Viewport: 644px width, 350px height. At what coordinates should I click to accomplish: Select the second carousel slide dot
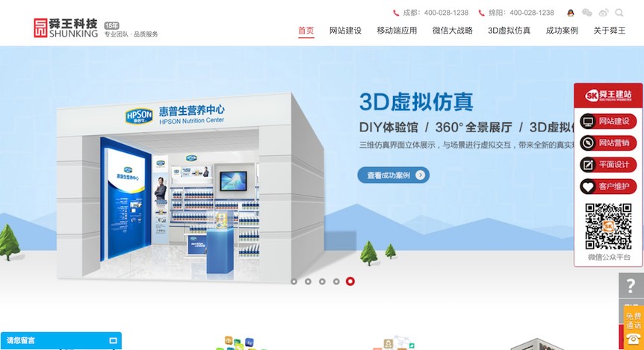point(308,281)
